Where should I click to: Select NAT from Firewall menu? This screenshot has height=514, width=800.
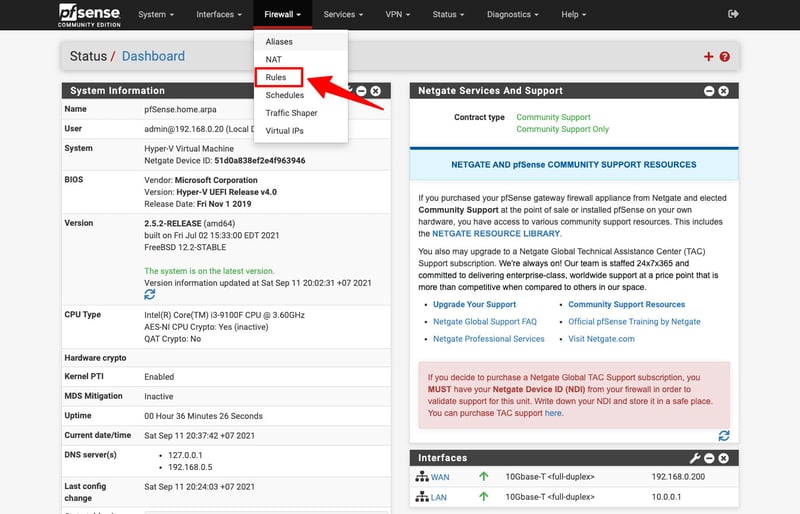[x=301, y=60]
